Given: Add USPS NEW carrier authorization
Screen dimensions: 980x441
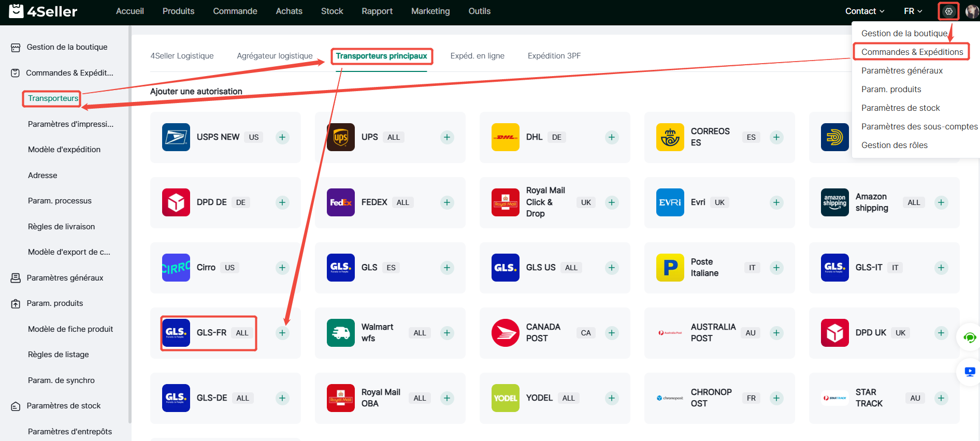Looking at the screenshot, I should (x=282, y=137).
